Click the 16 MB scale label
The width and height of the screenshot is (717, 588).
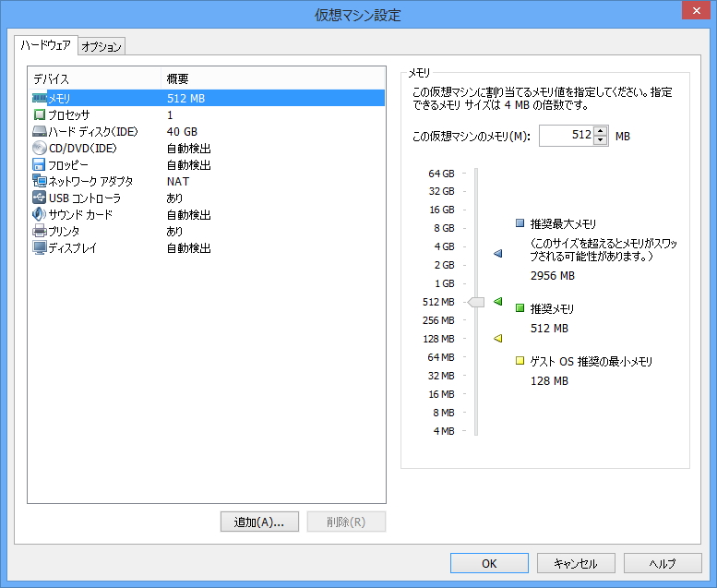point(441,394)
